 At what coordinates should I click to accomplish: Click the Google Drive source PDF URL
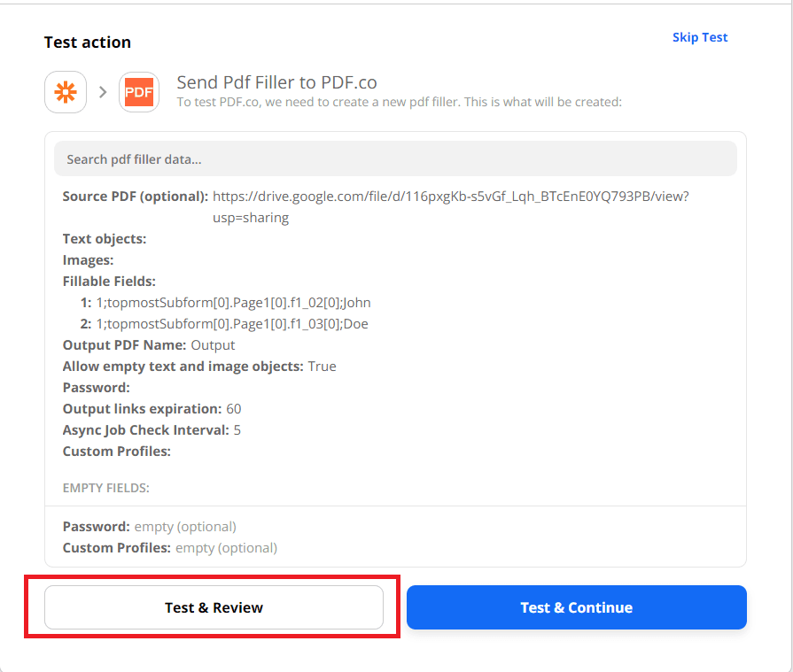coord(450,197)
